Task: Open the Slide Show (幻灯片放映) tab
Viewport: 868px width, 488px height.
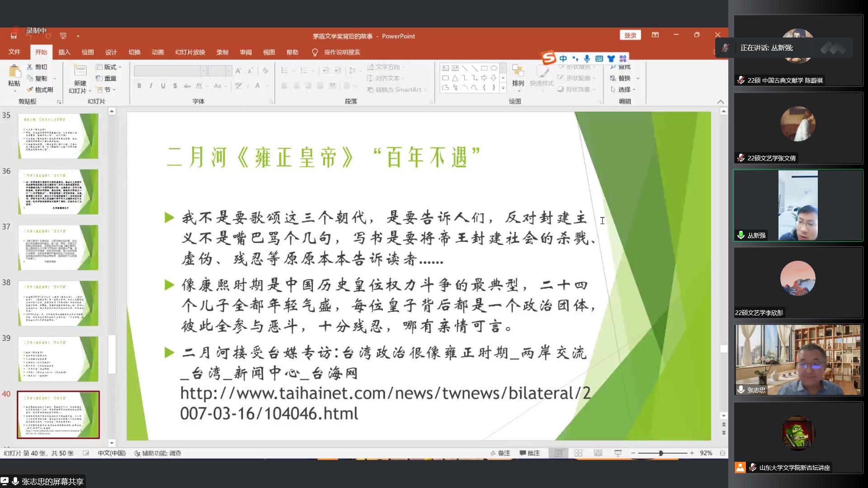Action: [x=190, y=52]
